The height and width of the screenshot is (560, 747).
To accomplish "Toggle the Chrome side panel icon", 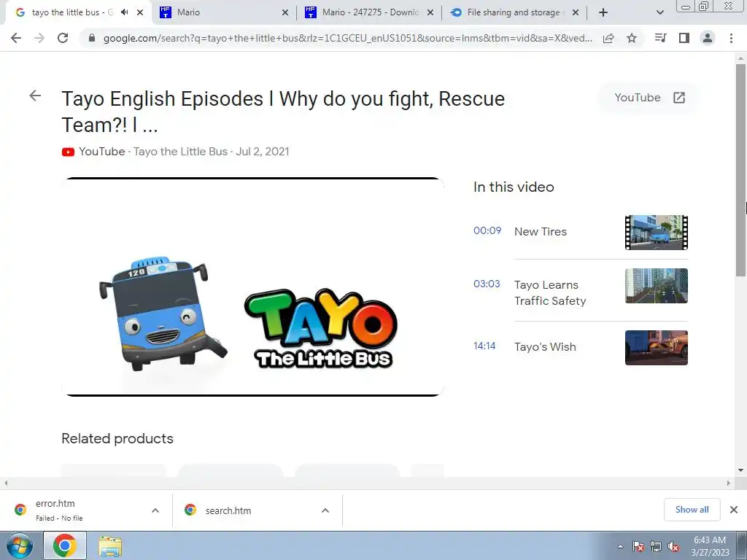I will coord(684,38).
